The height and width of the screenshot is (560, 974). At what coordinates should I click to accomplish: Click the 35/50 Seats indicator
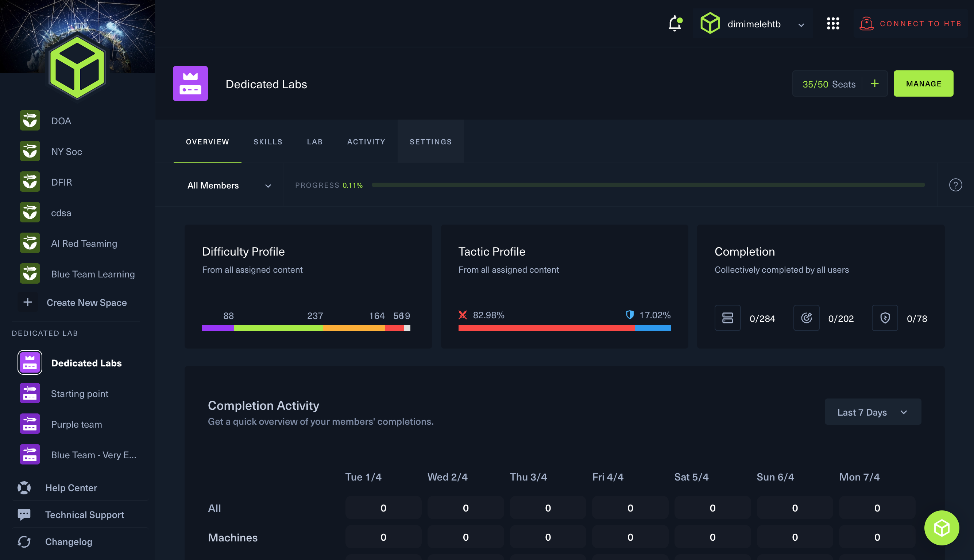[829, 84]
